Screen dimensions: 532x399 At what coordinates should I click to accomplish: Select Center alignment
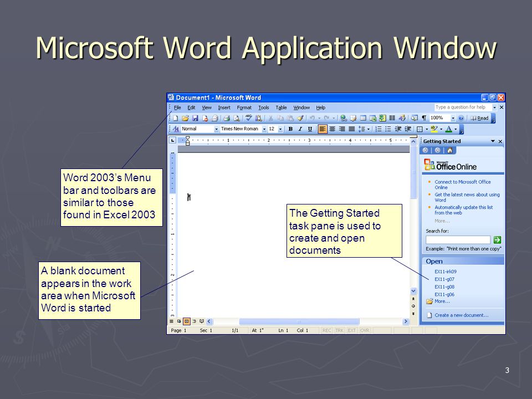click(x=332, y=129)
